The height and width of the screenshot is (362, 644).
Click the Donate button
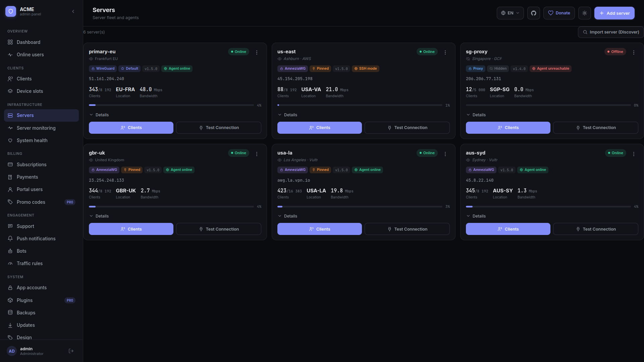click(x=559, y=13)
